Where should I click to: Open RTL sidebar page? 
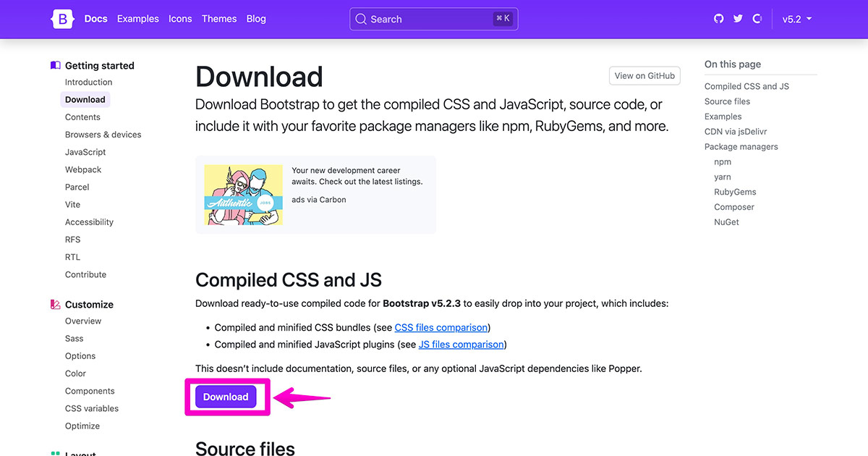[x=72, y=257]
